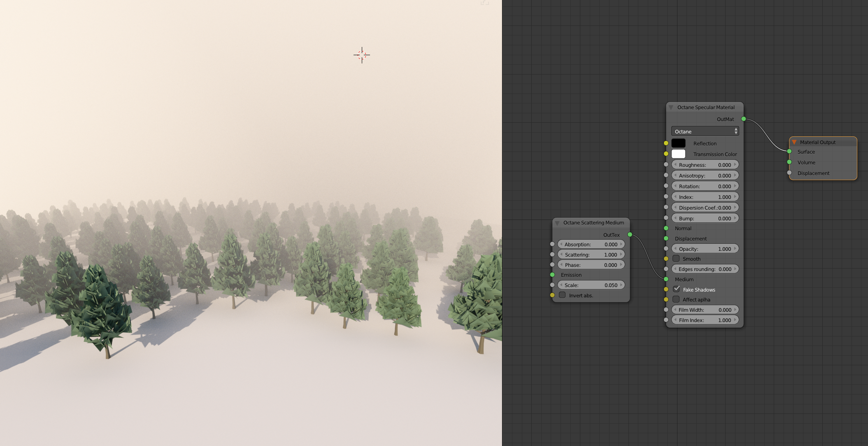Toggle the Invert abs. checkbox
The height and width of the screenshot is (446, 868).
[x=562, y=295]
